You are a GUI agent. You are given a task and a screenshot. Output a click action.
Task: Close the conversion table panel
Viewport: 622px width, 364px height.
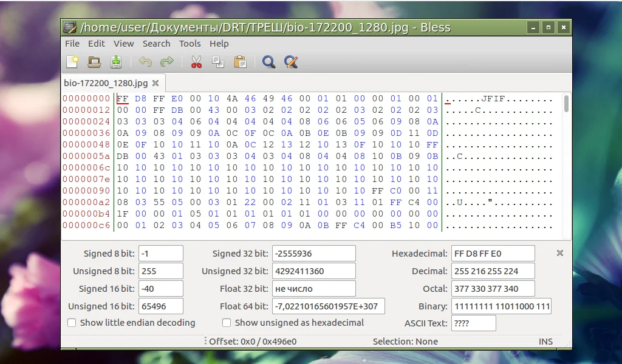pyautogui.click(x=559, y=253)
